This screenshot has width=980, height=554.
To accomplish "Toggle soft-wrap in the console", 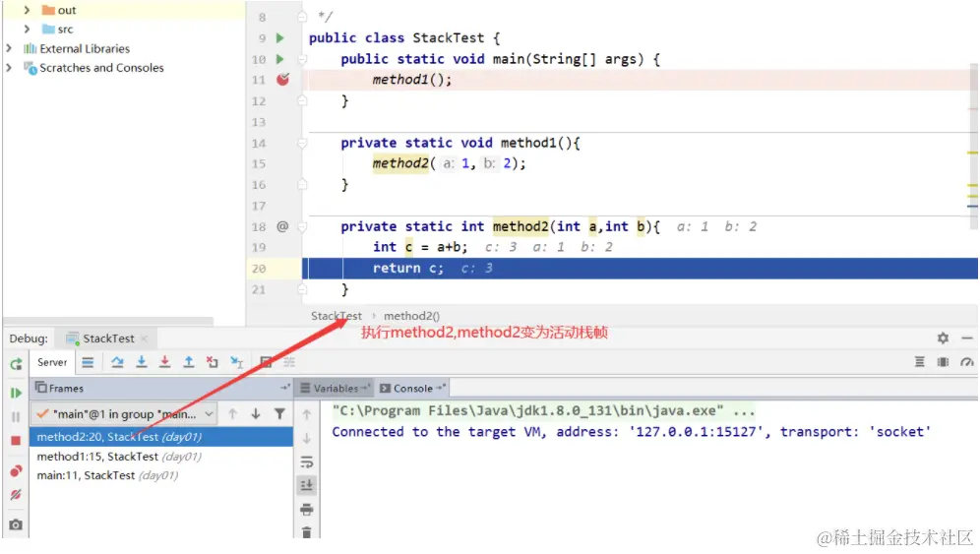I will pos(306,462).
